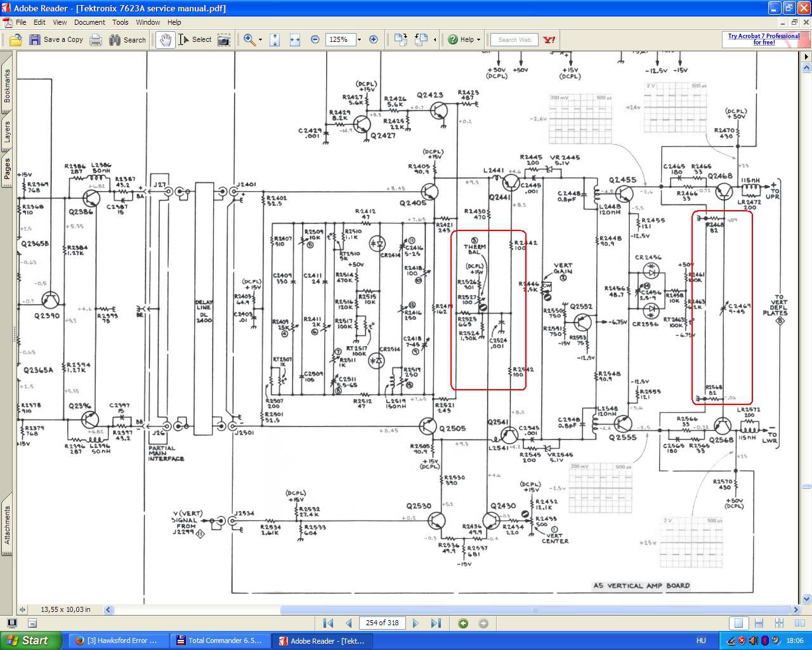Click the page number field 254 of 318

pyautogui.click(x=383, y=623)
